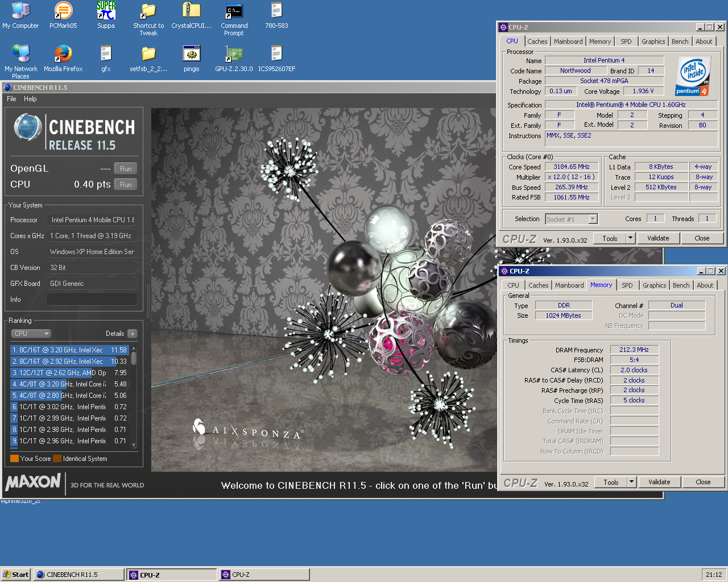This screenshot has width=728, height=582.
Task: Open Command Prompt shortcut
Action: 234,19
